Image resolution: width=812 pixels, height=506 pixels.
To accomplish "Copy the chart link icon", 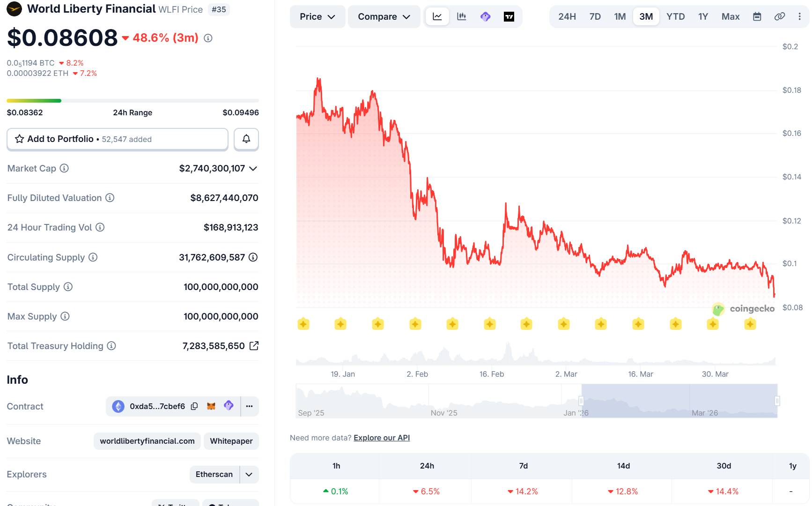I will tap(779, 15).
